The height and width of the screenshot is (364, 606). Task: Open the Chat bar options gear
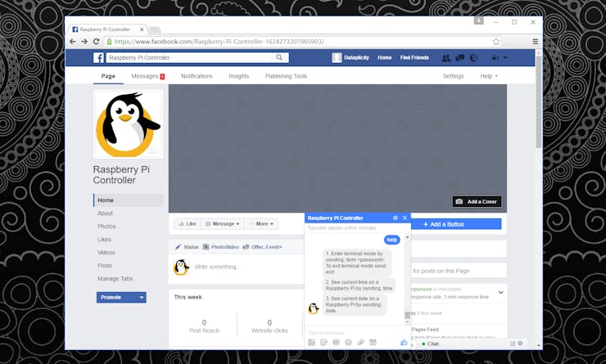(x=520, y=344)
